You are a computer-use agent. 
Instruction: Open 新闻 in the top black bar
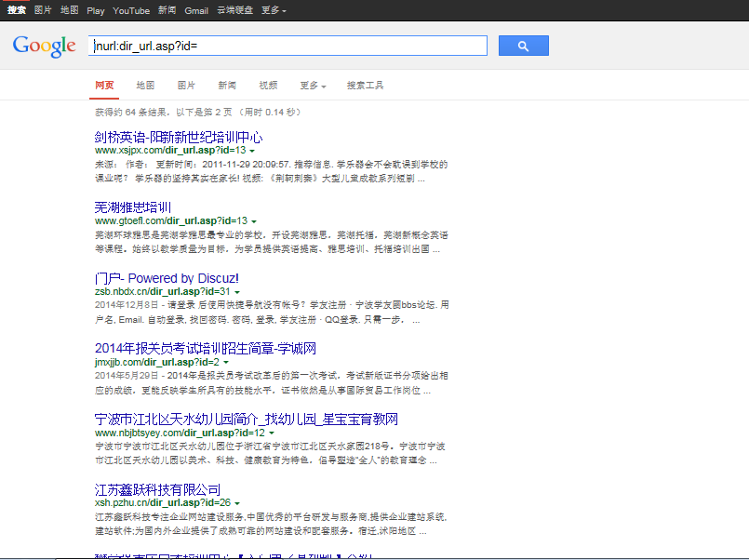pos(167,10)
